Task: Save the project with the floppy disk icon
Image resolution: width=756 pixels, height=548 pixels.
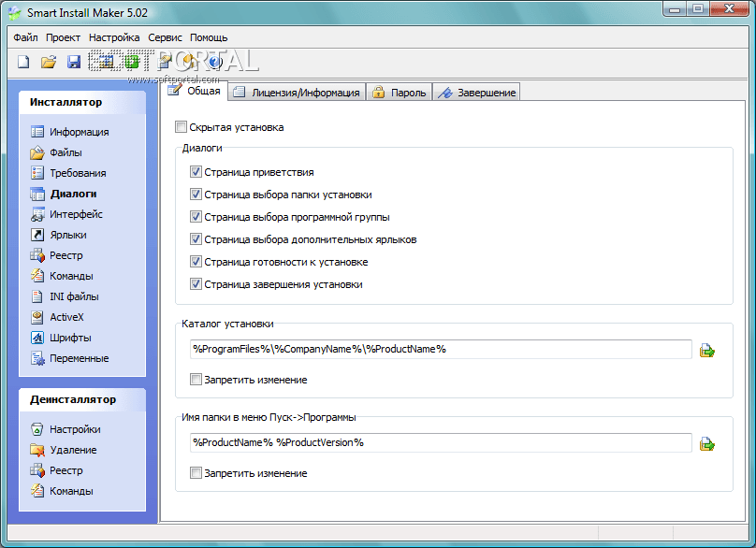Action: (x=74, y=62)
